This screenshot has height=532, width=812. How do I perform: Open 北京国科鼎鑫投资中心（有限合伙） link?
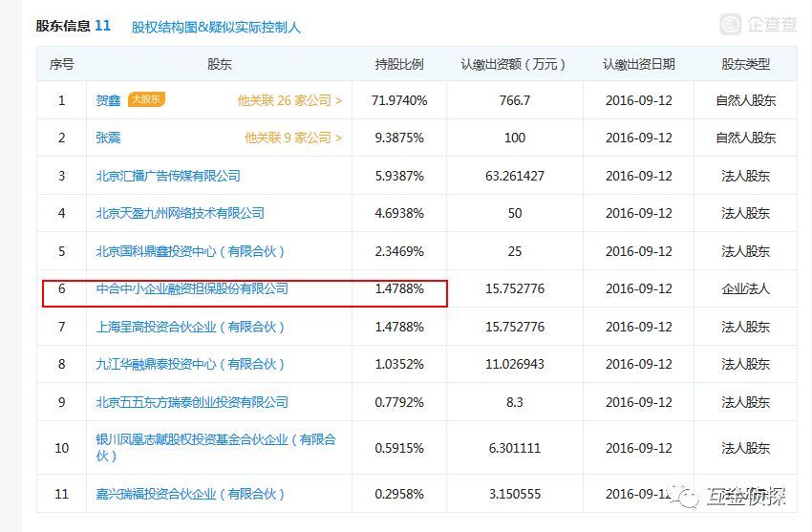coord(190,251)
